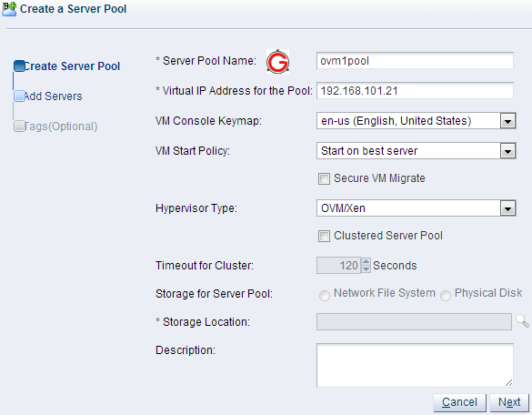
Task: Expand the VM Start Policy dropdown
Action: click(507, 151)
